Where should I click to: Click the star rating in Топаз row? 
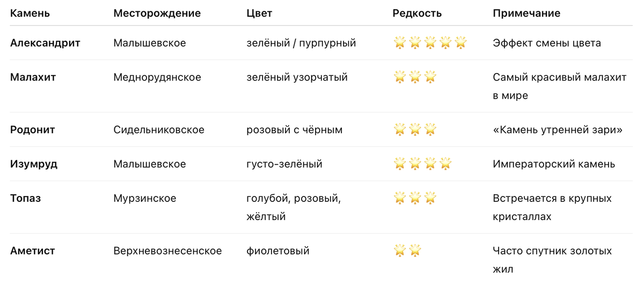coord(415,198)
